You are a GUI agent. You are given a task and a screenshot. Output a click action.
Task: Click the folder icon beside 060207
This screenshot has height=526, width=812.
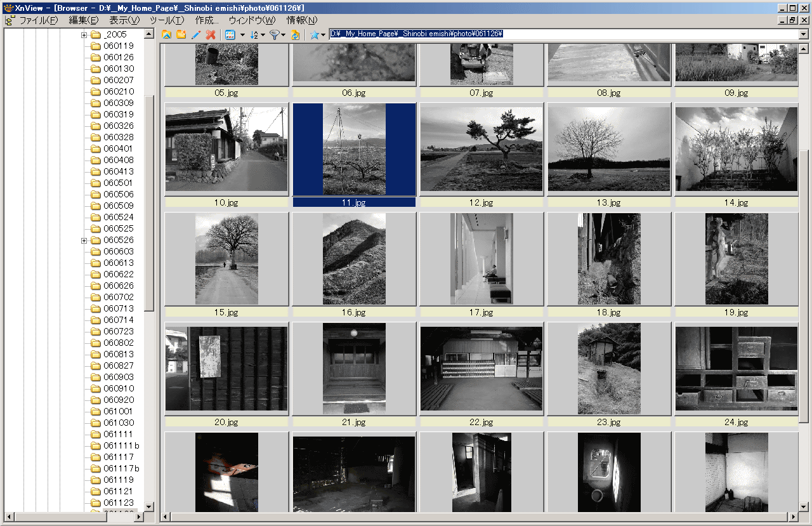pyautogui.click(x=96, y=80)
